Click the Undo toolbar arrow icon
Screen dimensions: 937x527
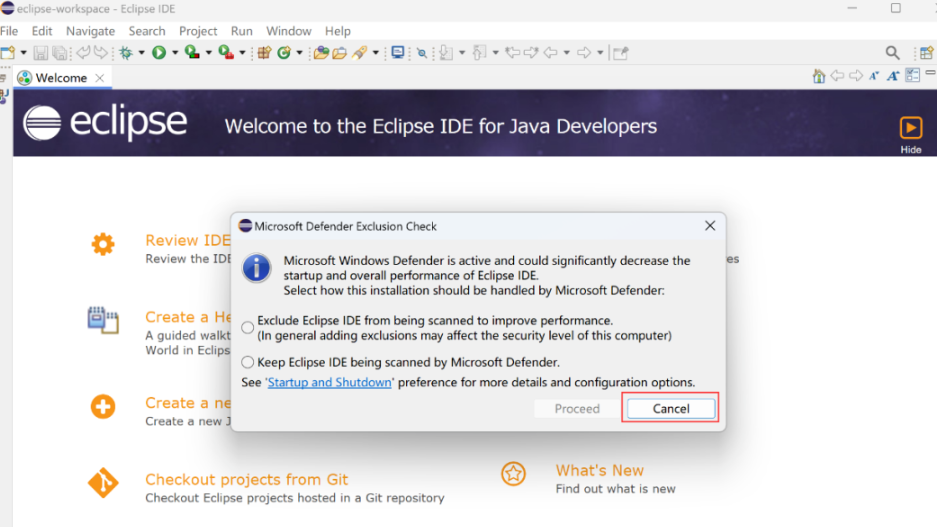click(x=83, y=53)
